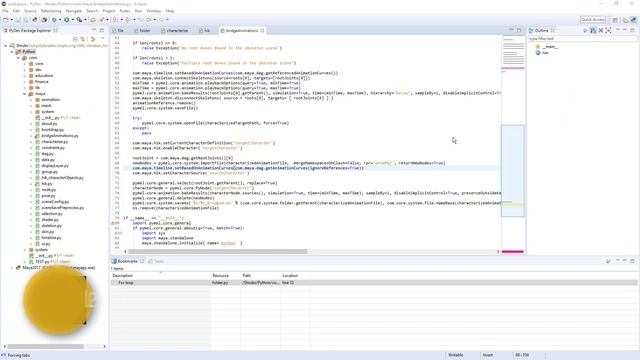Screen dimensions: 640x360
Task: Select characterize.py in the package tree
Action: pos(55,142)
